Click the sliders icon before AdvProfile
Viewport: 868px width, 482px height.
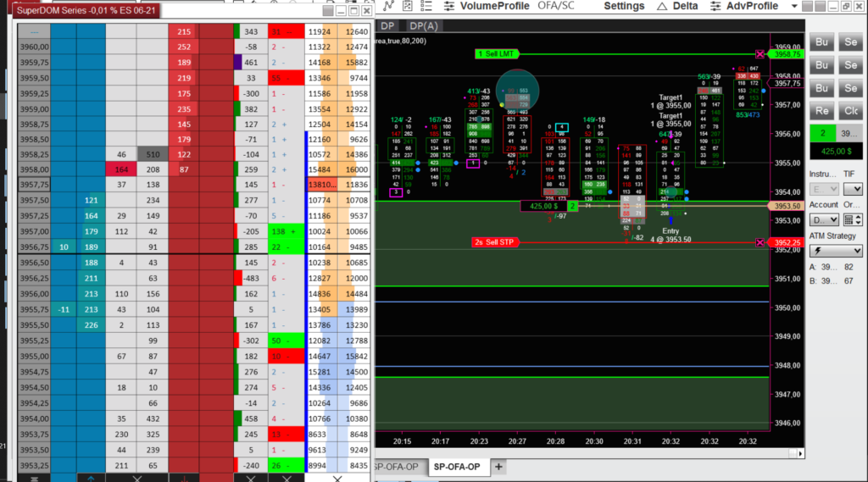(715, 6)
